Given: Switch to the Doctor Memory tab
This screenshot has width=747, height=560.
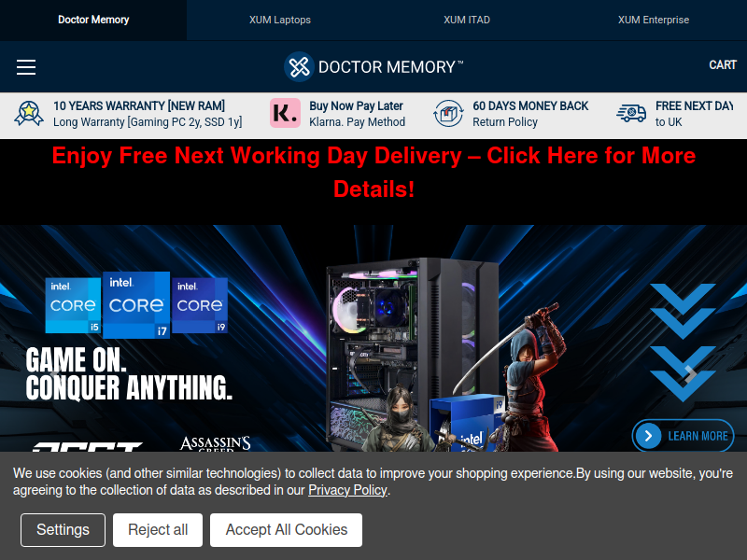Looking at the screenshot, I should pos(93,20).
